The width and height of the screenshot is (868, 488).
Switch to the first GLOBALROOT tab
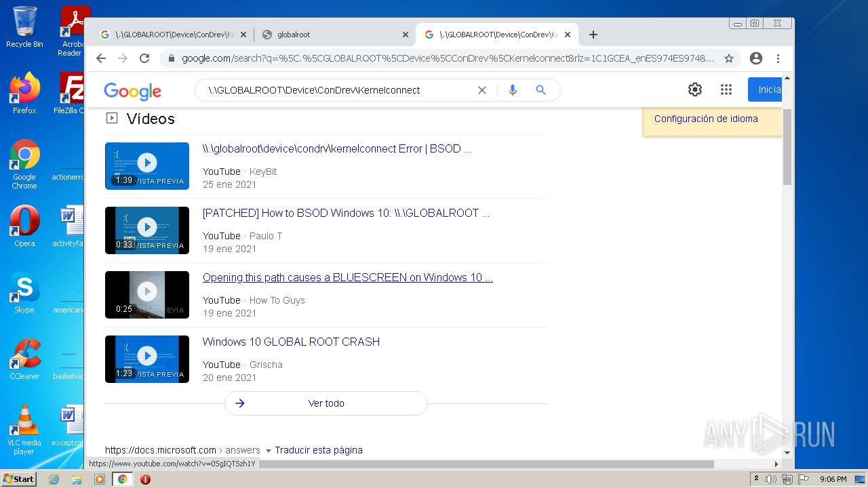tap(173, 35)
